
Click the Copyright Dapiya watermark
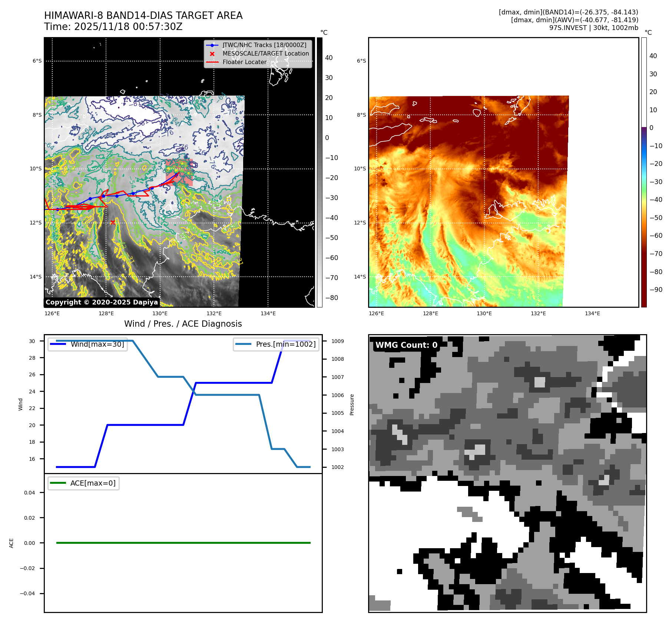click(102, 302)
